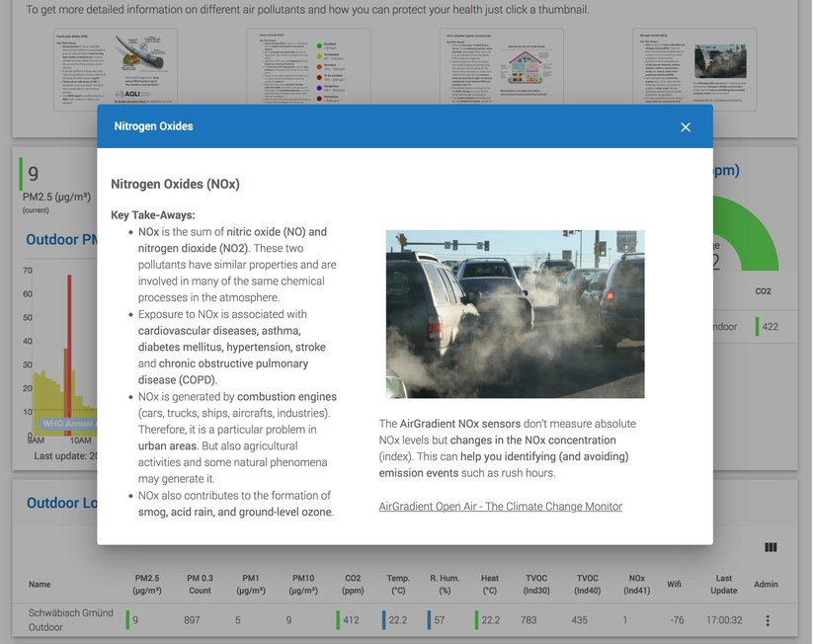Viewport: 813px width, 644px height.
Task: Click the Wifi value -76
Action: pyautogui.click(x=677, y=620)
